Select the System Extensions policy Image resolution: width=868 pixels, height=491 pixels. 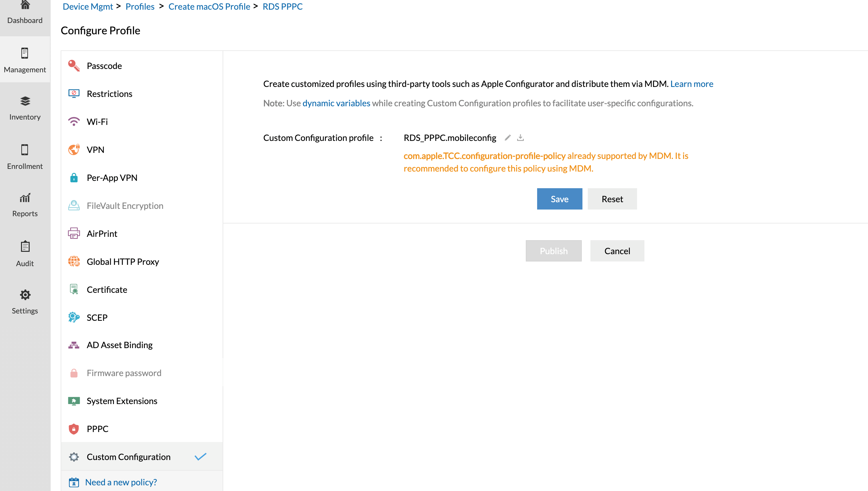pyautogui.click(x=122, y=401)
